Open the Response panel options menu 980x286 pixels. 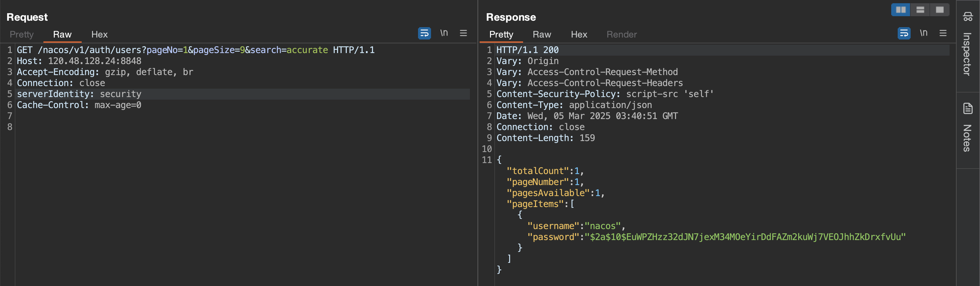tap(943, 33)
